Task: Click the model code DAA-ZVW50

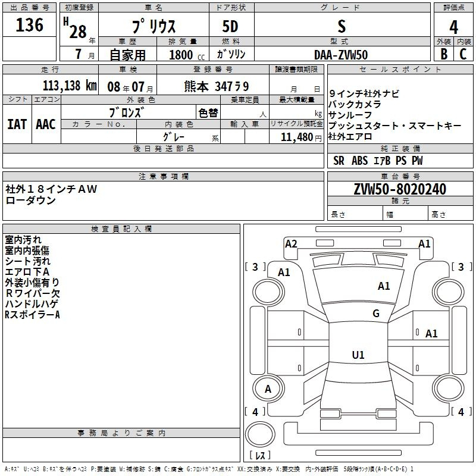Action: click(341, 54)
